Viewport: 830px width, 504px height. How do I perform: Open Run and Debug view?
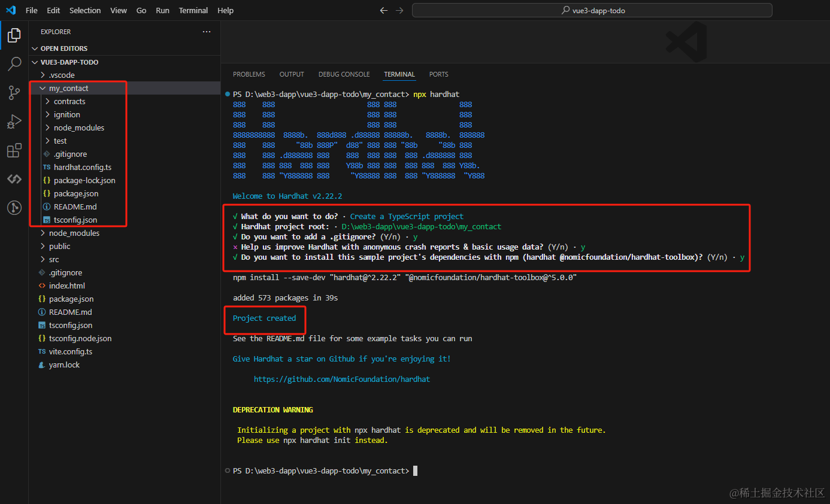click(14, 122)
